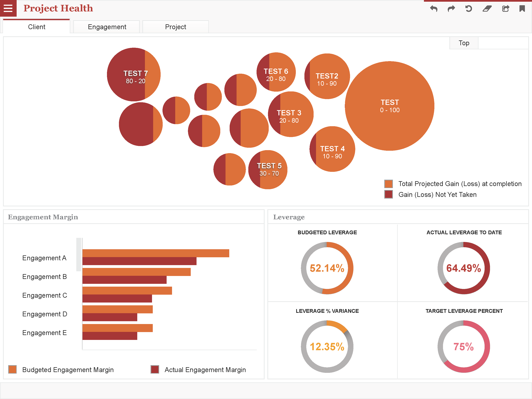Click the eraser clear icon
This screenshot has width=532, height=399.
coord(487,9)
